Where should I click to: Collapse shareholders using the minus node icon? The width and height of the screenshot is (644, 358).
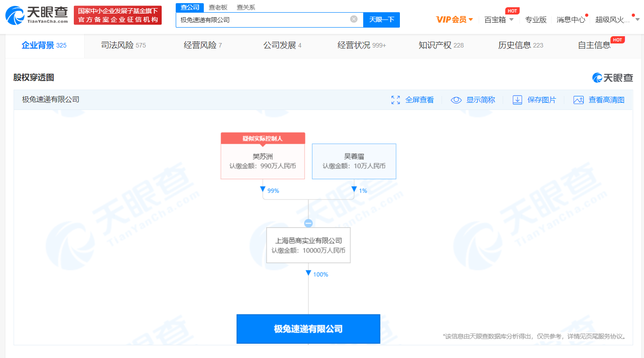click(x=308, y=222)
